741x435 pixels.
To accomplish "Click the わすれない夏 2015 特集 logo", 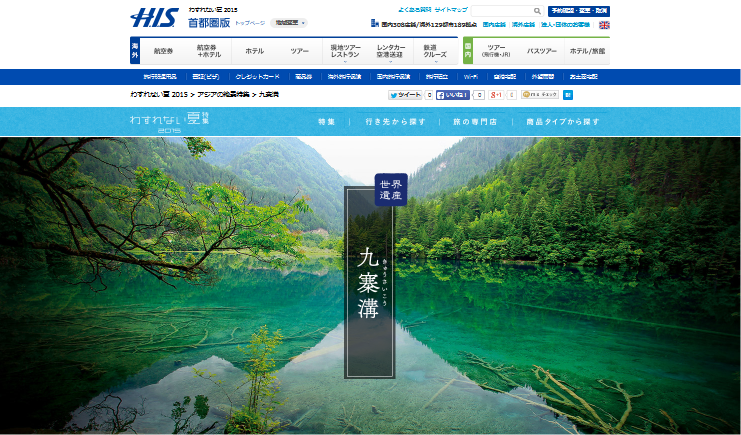I will [169, 122].
